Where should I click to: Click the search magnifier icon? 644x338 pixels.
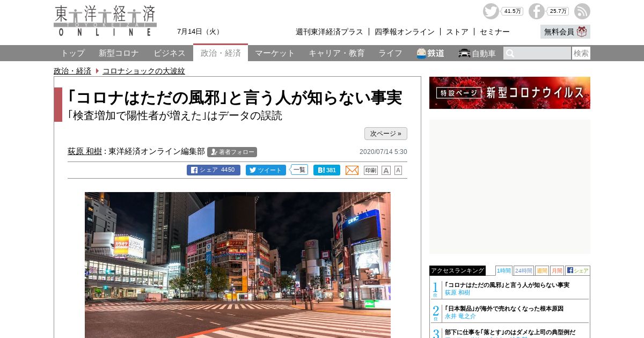[x=510, y=53]
